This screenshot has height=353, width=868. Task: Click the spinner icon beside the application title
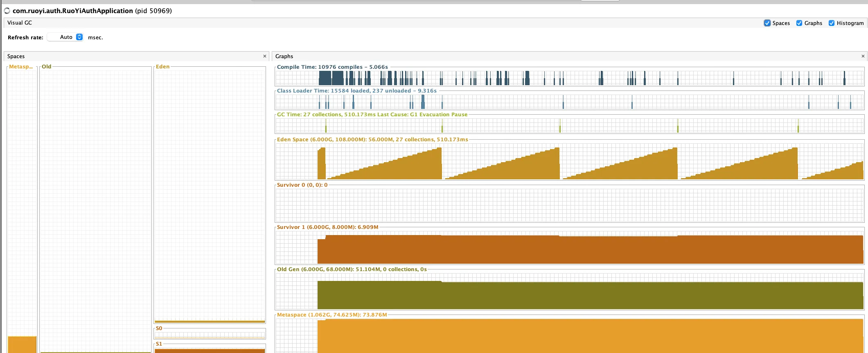tap(7, 11)
